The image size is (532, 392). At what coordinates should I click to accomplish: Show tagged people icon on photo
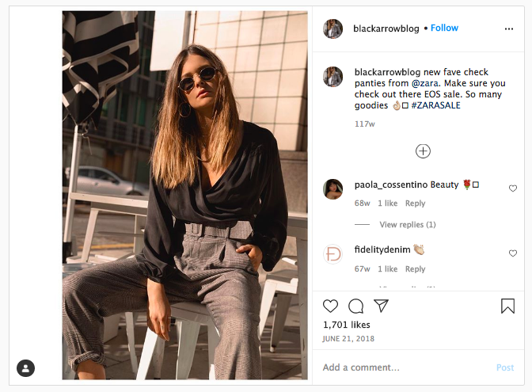tap(26, 368)
